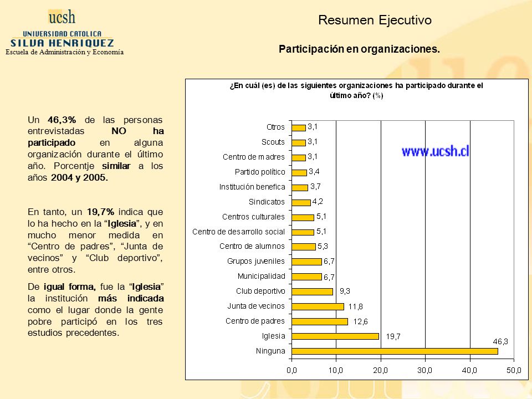Select the bold 'años 2004 y 2005.' text
Screen dimensions: 532x399
click(x=68, y=178)
